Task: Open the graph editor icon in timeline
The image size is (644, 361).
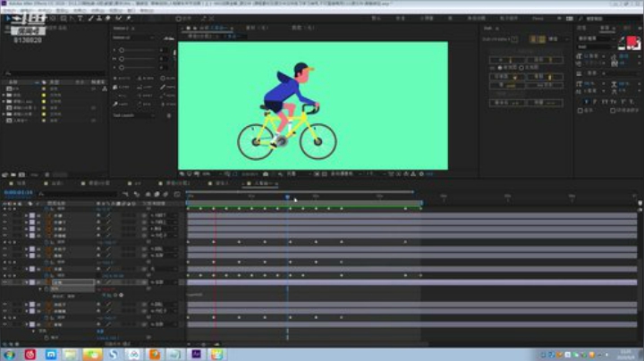Action: [x=177, y=194]
